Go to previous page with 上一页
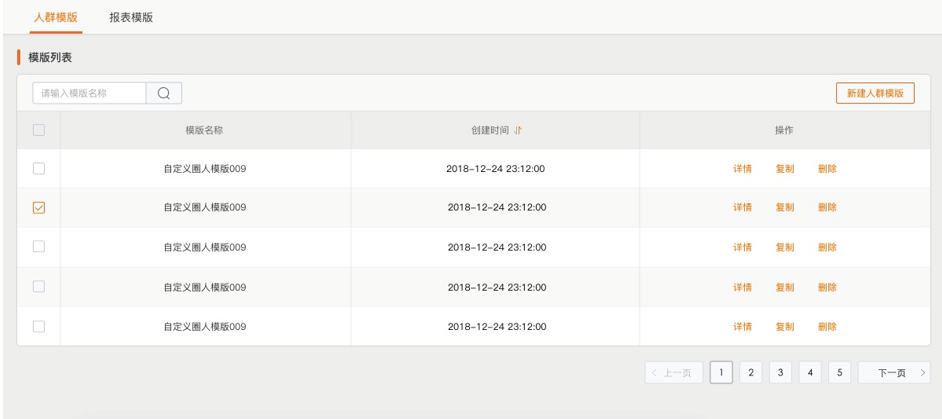The height and width of the screenshot is (419, 942). pos(674,373)
